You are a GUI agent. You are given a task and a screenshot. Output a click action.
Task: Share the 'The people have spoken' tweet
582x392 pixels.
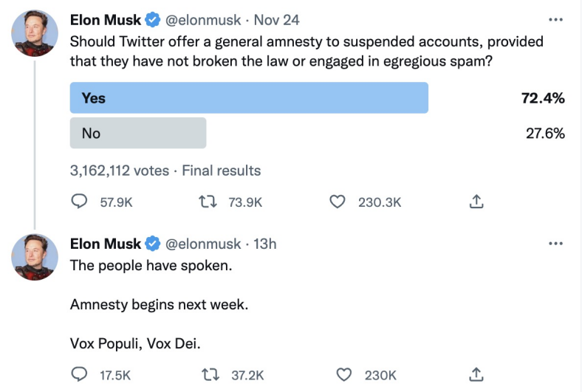[x=477, y=375]
